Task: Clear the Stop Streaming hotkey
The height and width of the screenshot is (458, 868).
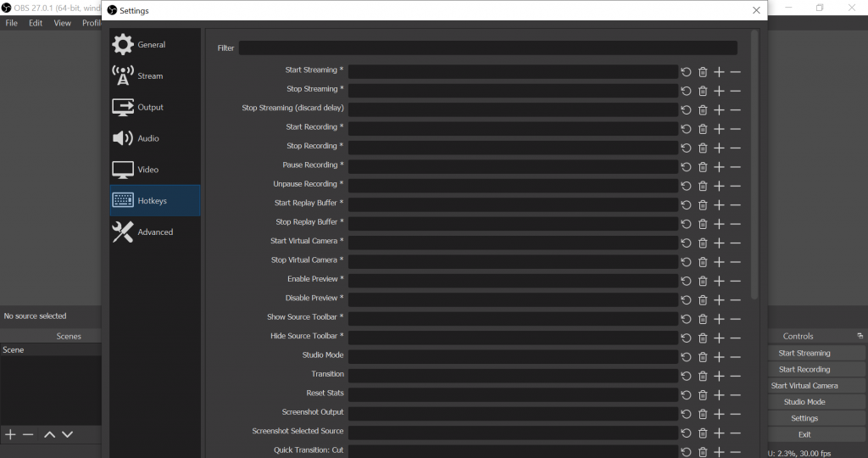Action: coord(703,91)
